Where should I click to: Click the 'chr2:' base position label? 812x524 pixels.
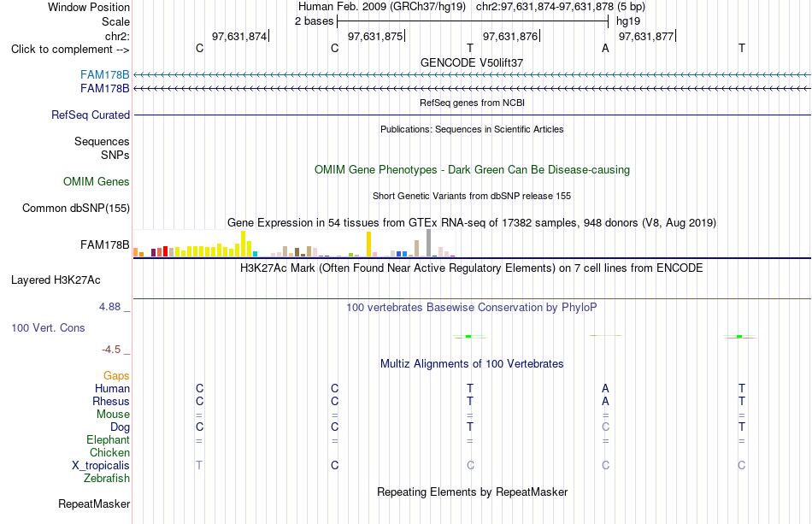(x=117, y=36)
